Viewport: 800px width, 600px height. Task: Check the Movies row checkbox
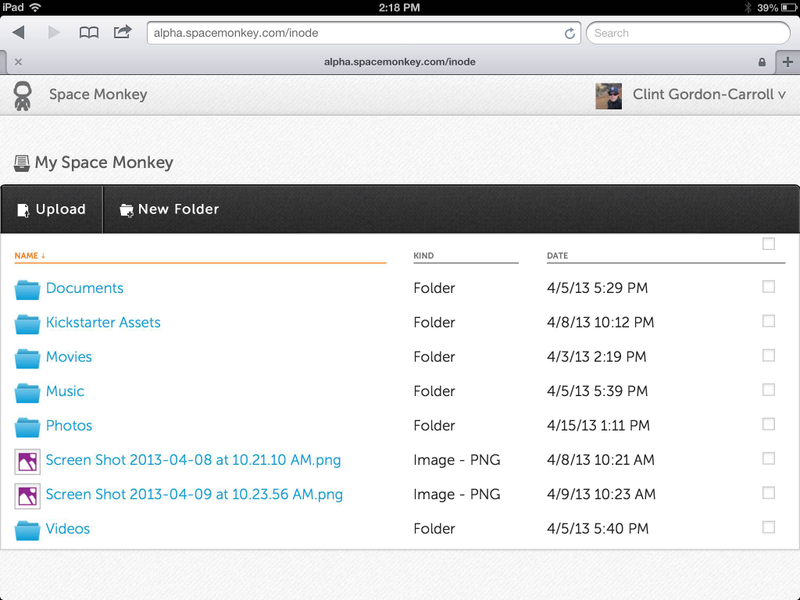[x=768, y=355]
